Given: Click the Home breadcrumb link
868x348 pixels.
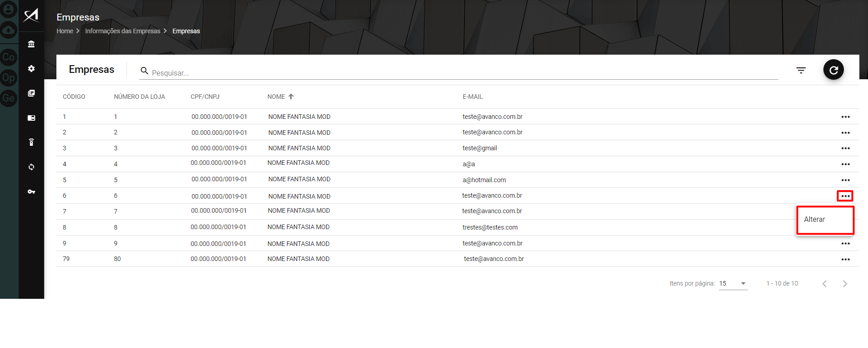Looking at the screenshot, I should tap(65, 31).
